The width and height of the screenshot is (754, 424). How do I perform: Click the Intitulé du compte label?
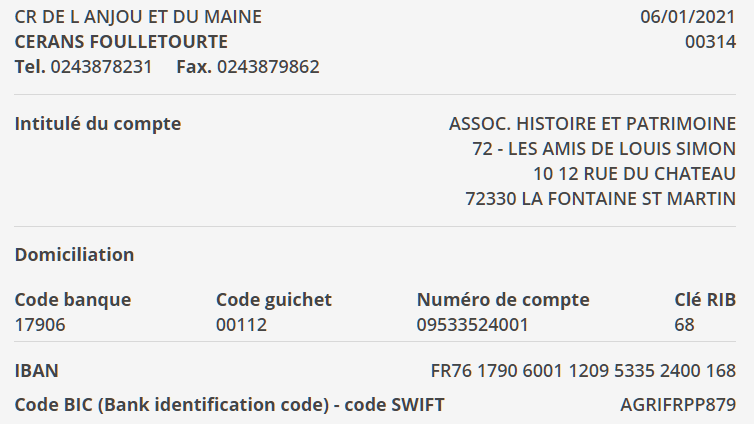click(x=98, y=124)
